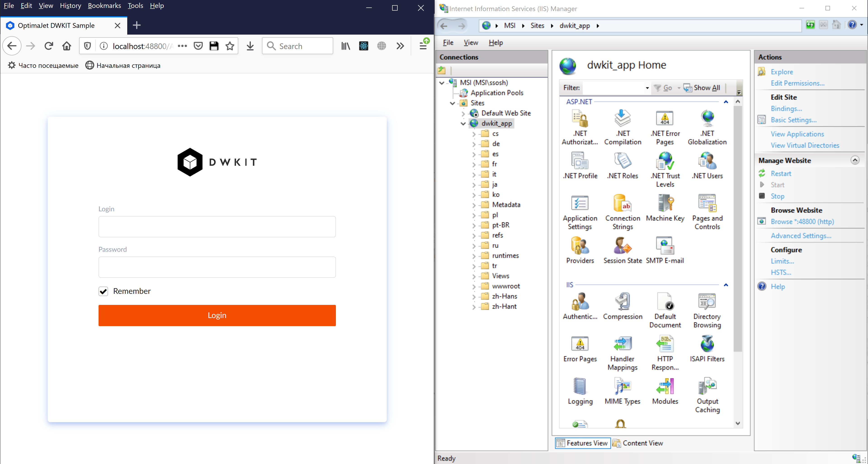The width and height of the screenshot is (868, 464).
Task: Open .NET Compilation feature
Action: (x=622, y=127)
